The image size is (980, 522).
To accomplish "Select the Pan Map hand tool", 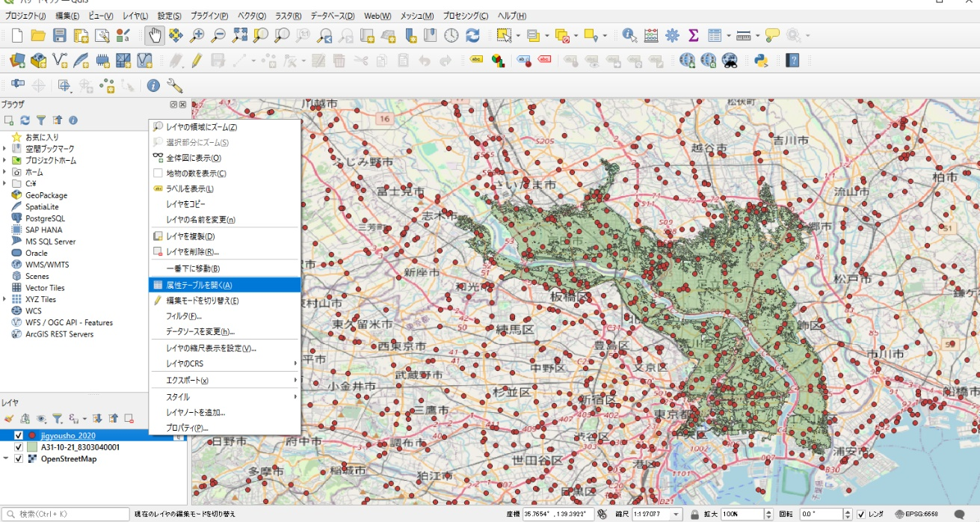I will [155, 35].
